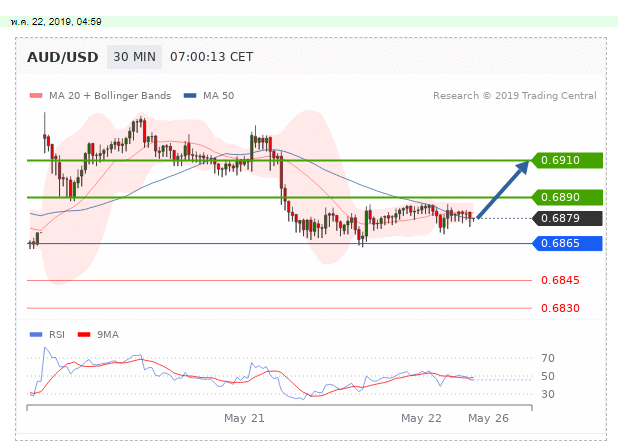The height and width of the screenshot is (447, 618).
Task: Click the MA 20 + Bollinger Bands legend swatch
Action: [36, 95]
